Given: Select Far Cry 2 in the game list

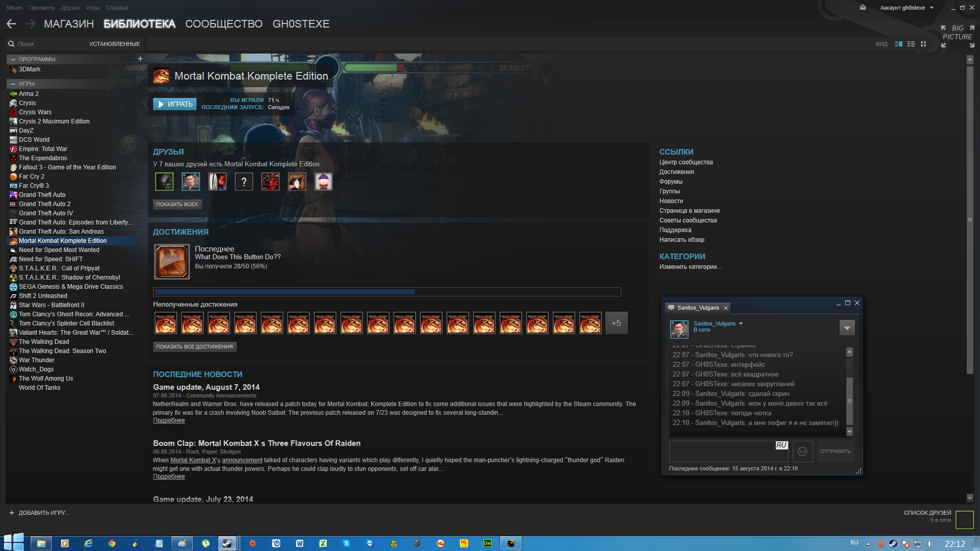Looking at the screenshot, I should (32, 177).
